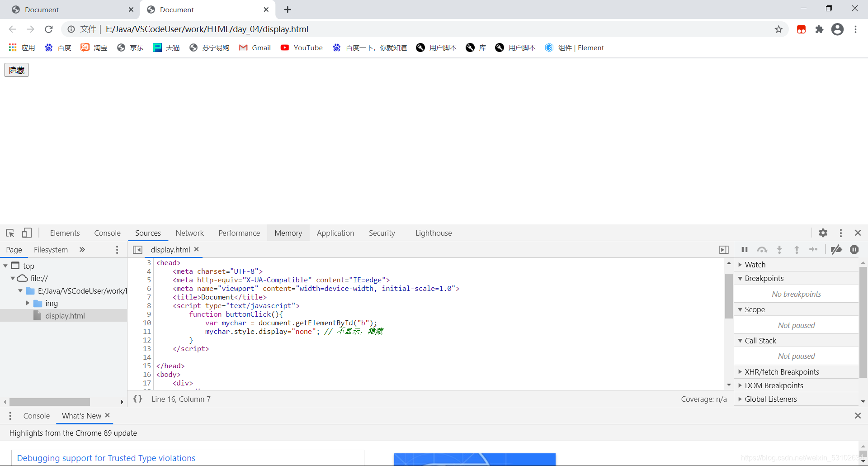868x466 pixels.
Task: Open drawer three-dot menu icon
Action: tap(10, 416)
